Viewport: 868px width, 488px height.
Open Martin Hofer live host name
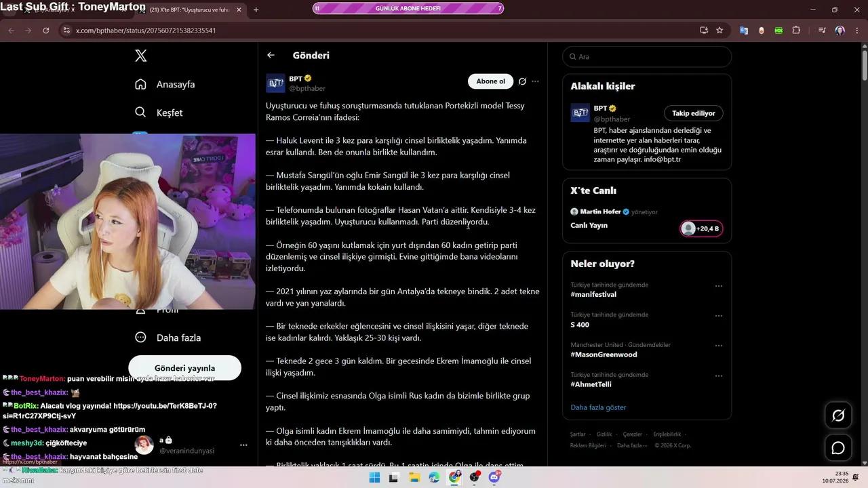pos(600,211)
